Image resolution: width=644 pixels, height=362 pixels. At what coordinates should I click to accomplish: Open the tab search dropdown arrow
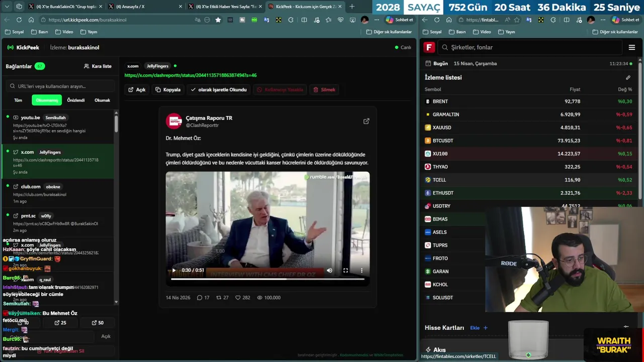pos(7,7)
